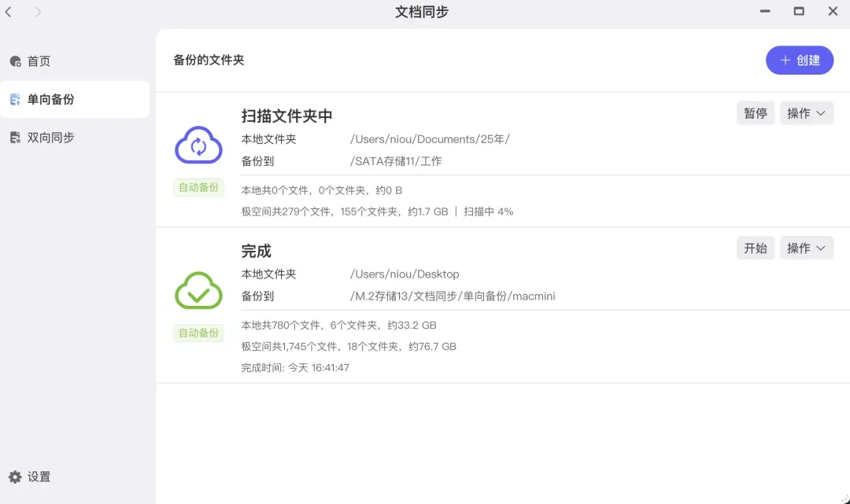Click the 自动备份 tag under blue cloud
The image size is (850, 504).
(198, 188)
